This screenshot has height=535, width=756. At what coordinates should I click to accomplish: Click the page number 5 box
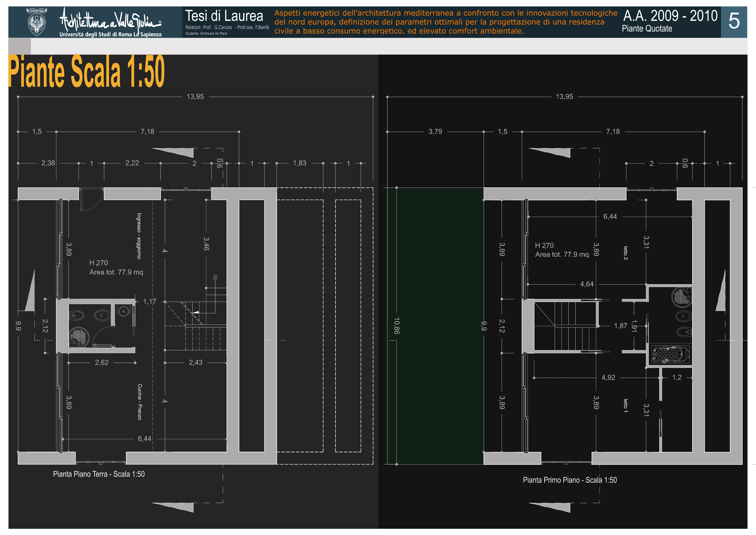click(734, 22)
